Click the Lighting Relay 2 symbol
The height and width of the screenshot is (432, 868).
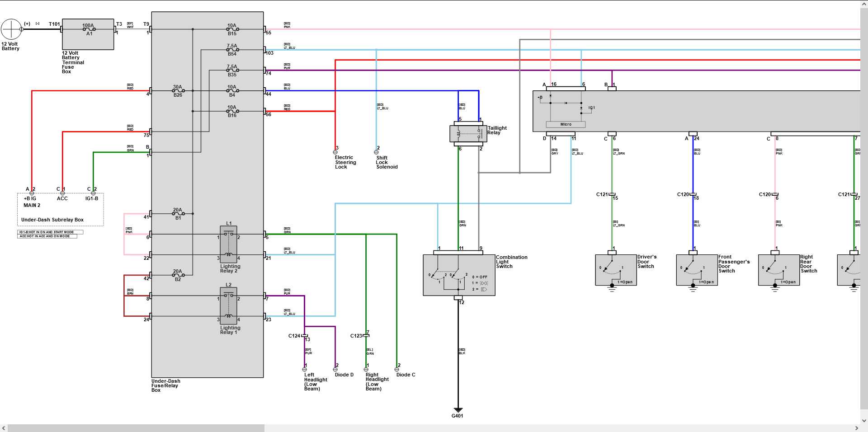point(228,244)
